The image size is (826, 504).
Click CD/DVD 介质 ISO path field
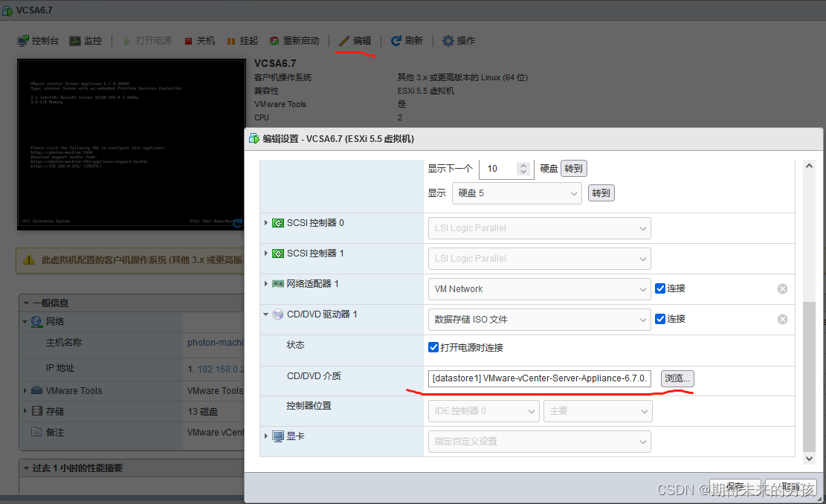point(540,378)
